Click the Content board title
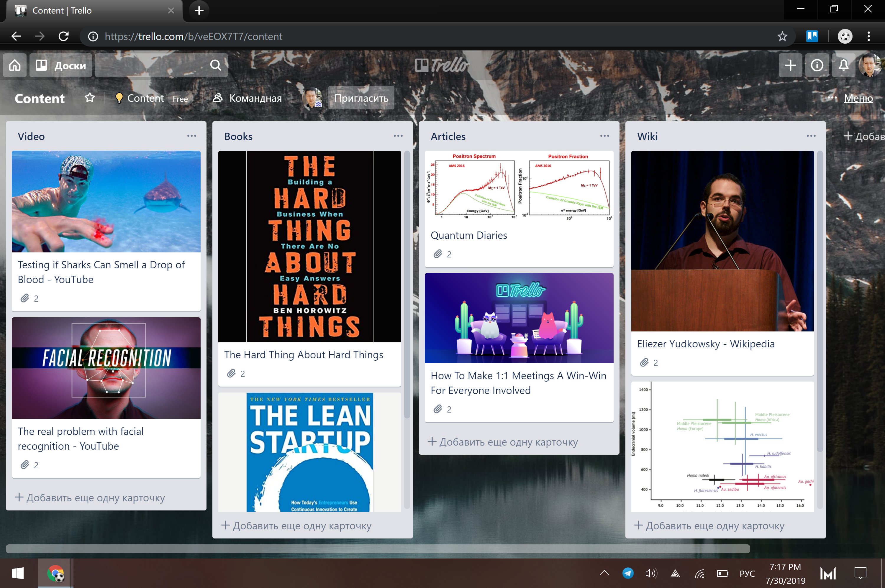Viewport: 885px width, 588px height. (x=40, y=98)
